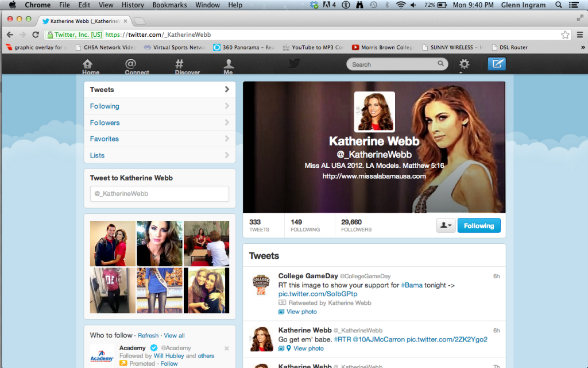Click View photo on College GameDay tweet
This screenshot has width=588, height=368.
[301, 312]
